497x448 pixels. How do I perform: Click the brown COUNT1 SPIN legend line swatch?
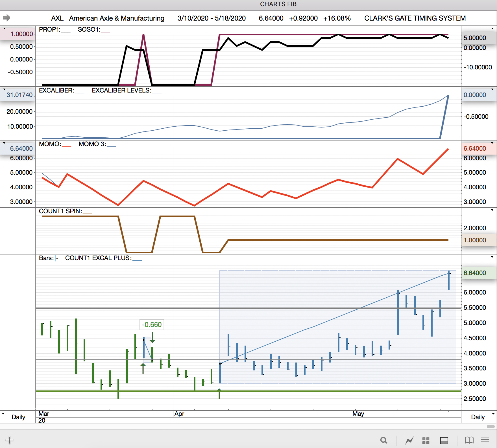(x=88, y=214)
